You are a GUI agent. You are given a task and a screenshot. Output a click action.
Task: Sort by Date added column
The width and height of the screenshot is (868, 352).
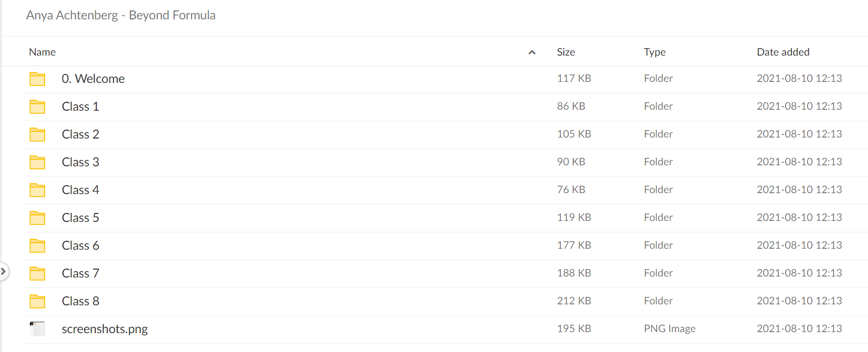coord(783,52)
